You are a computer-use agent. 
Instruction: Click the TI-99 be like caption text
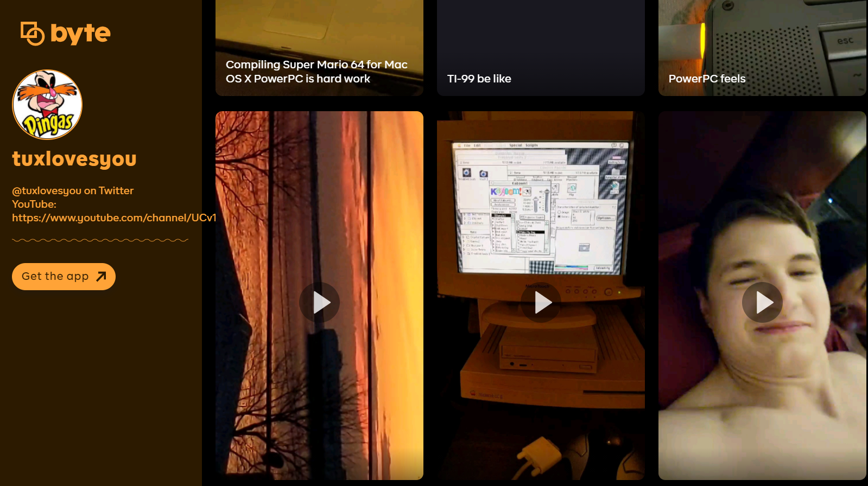[479, 79]
